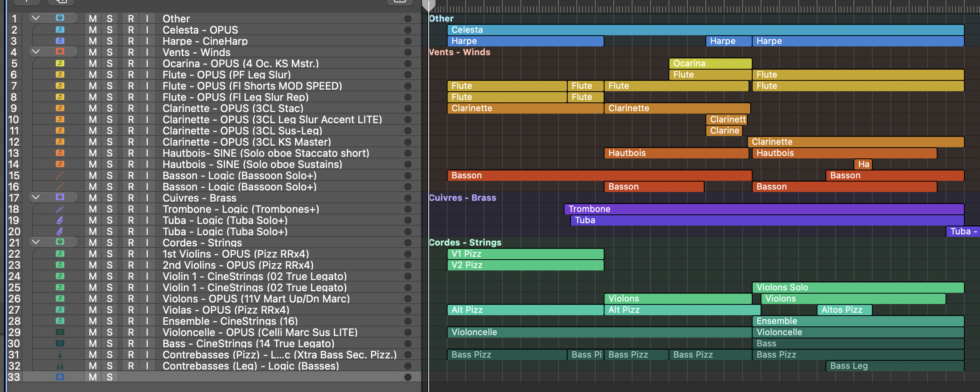Click the Cordes - Strings stack icon
The height and width of the screenshot is (392, 980).
point(60,242)
